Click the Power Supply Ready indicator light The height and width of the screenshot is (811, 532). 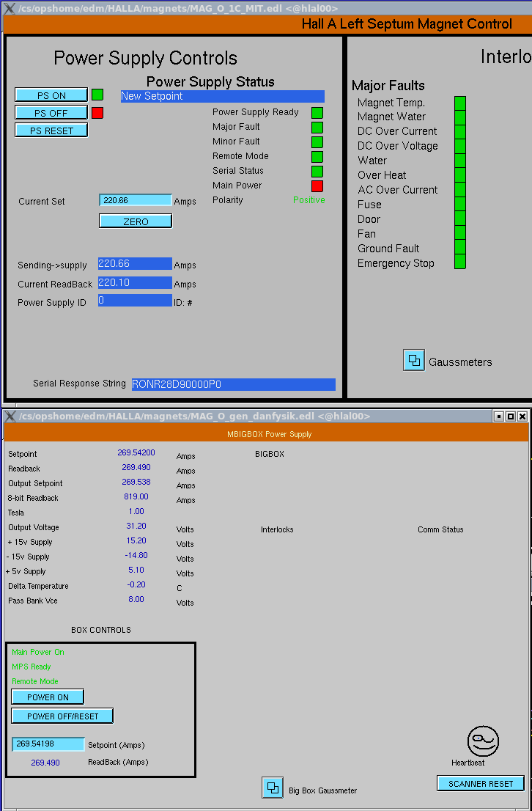[x=317, y=113]
